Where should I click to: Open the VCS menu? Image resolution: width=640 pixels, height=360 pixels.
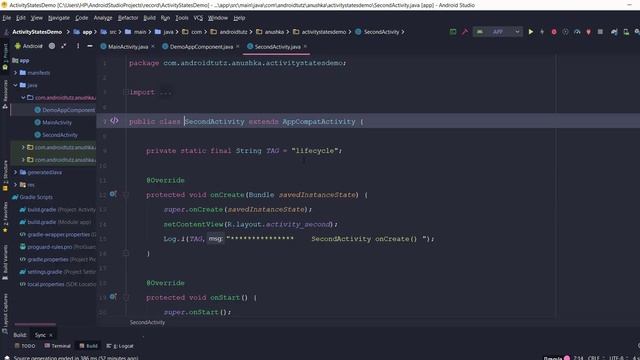tap(198, 18)
